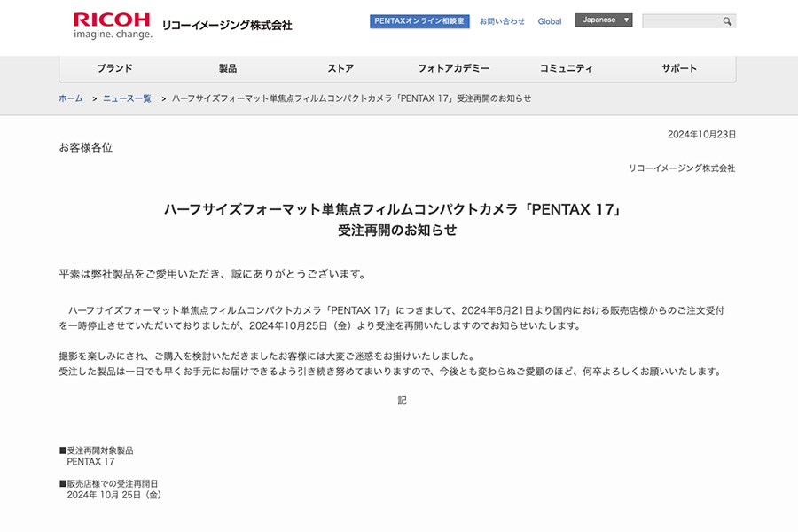Click the RICOH imagine. change. logo

[x=113, y=26]
